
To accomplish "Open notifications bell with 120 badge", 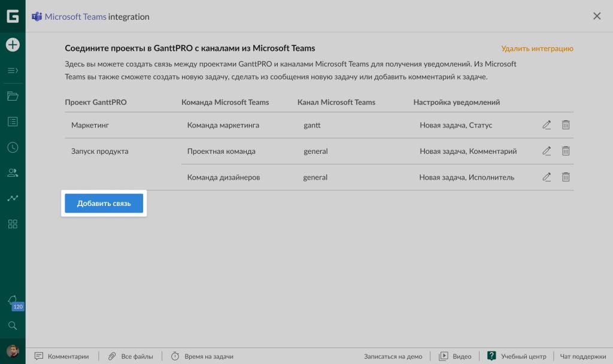I will click(x=13, y=301).
